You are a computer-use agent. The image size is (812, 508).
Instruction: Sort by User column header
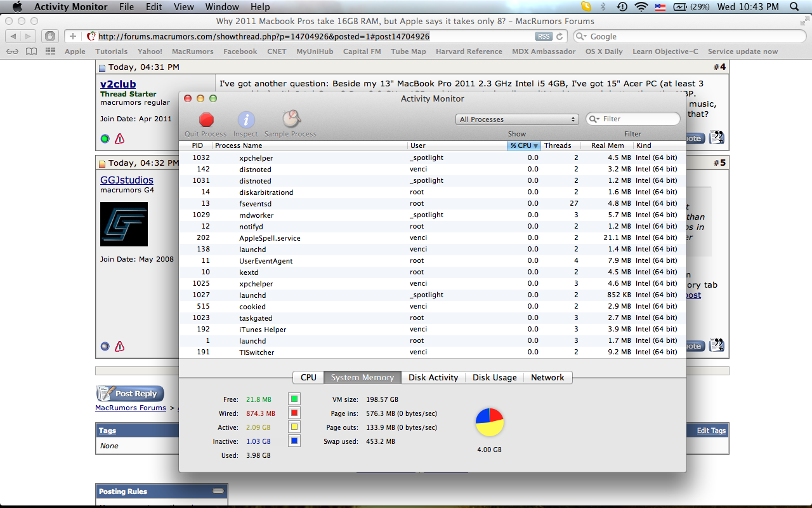(x=457, y=145)
